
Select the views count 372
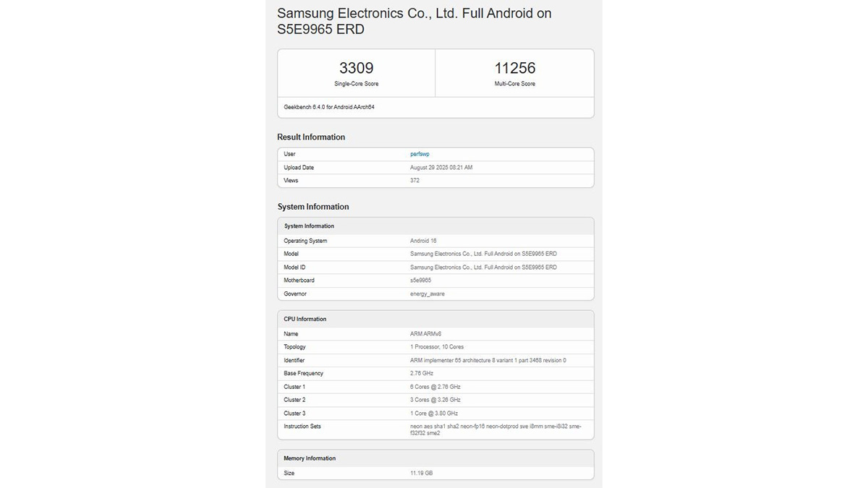coord(414,181)
